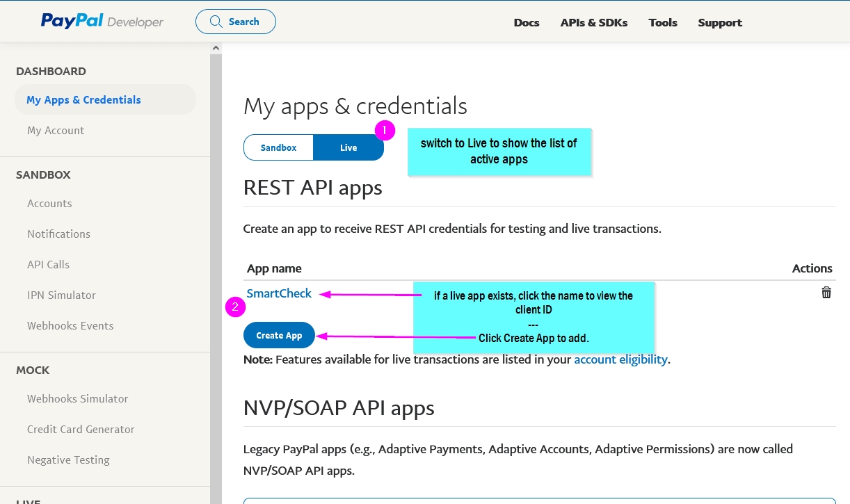The height and width of the screenshot is (504, 850).
Task: Open the Webhooks Simulator
Action: coord(77,398)
